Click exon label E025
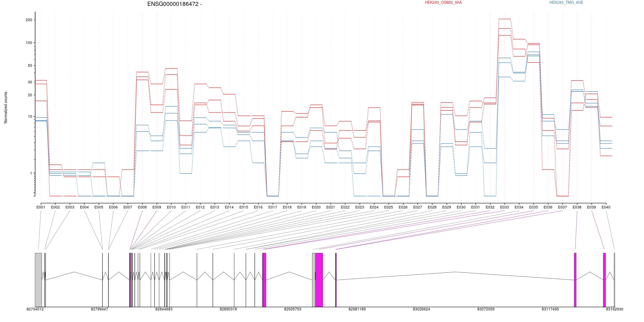The height and width of the screenshot is (322, 644). click(389, 207)
